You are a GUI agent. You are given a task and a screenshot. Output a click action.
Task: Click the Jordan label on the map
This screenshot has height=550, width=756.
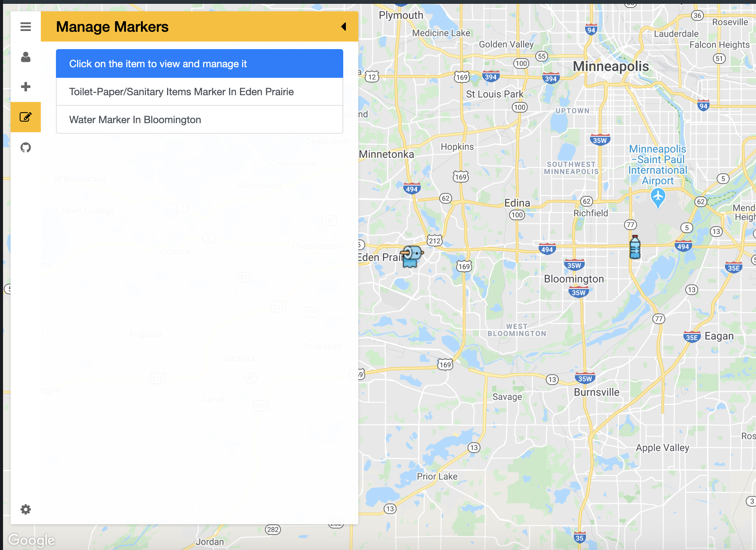click(210, 542)
